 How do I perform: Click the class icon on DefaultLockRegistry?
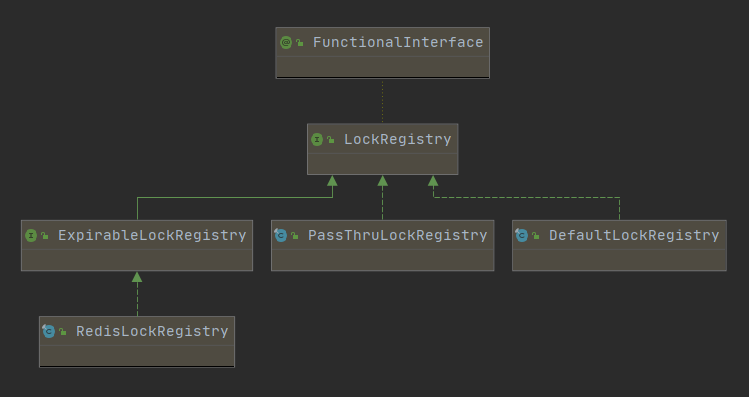521,235
